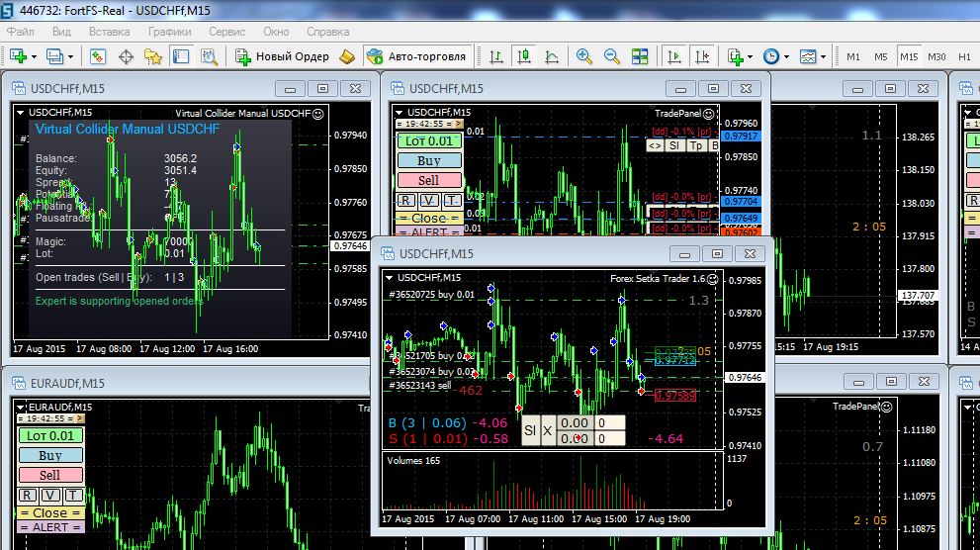
Task: Expand templates dropdown arrow
Action: (823, 56)
